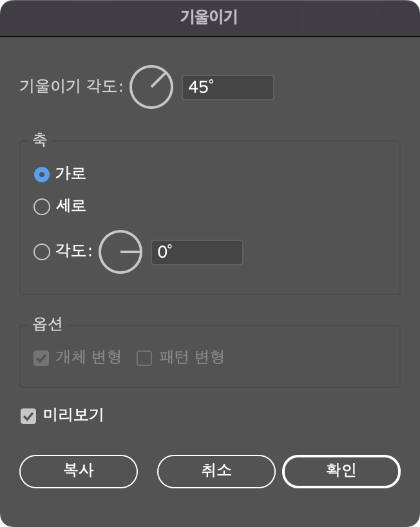Click the indicator needle inside the shear dial
The height and width of the screenshot is (527, 420).
tap(157, 81)
